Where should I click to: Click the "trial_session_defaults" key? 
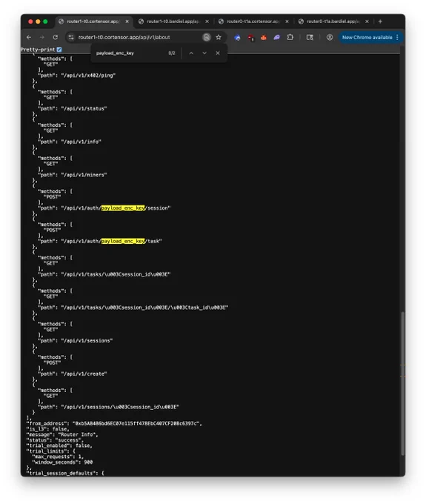(62, 474)
